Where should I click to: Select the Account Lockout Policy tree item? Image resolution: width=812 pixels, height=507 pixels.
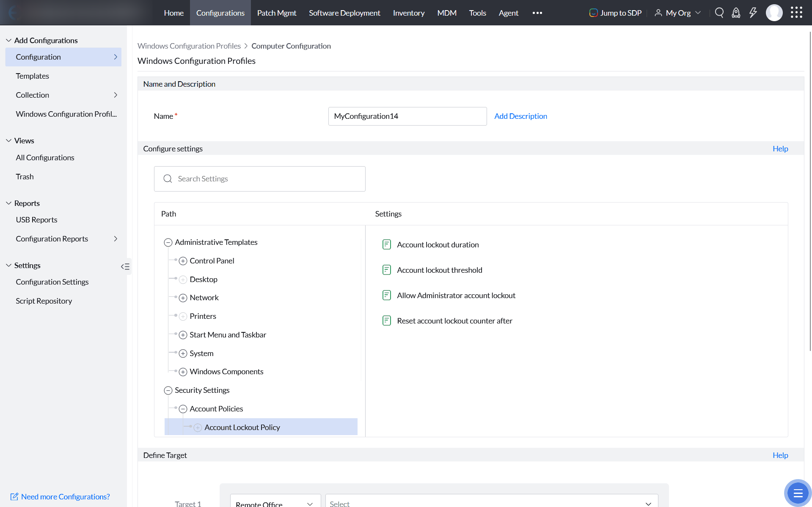[x=261, y=427]
